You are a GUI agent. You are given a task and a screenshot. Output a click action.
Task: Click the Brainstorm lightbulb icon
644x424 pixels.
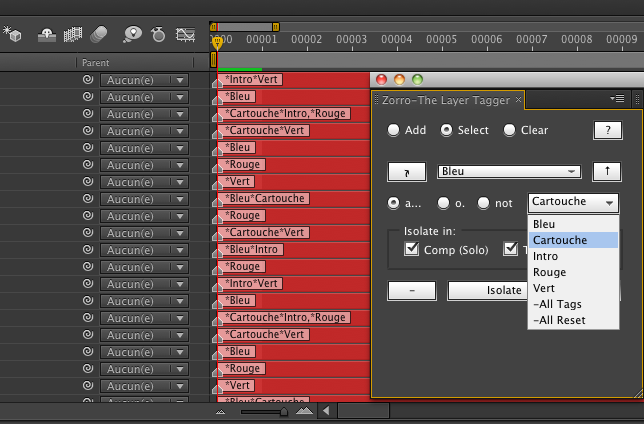(132, 34)
